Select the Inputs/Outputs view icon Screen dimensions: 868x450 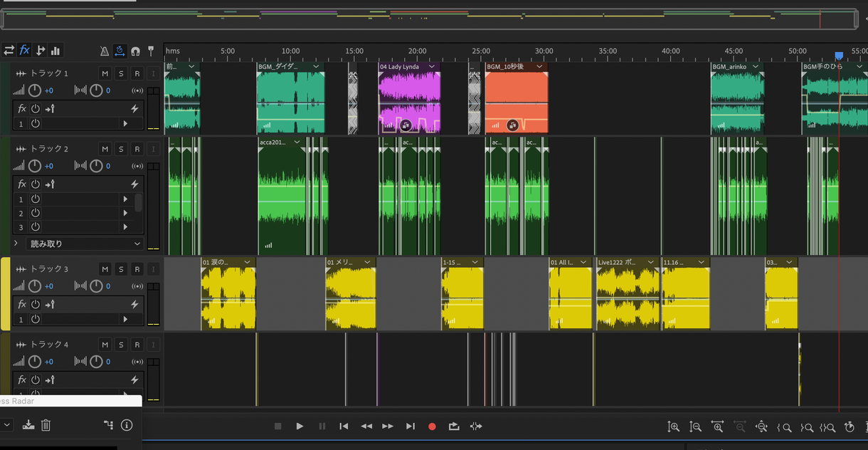[x=9, y=51]
